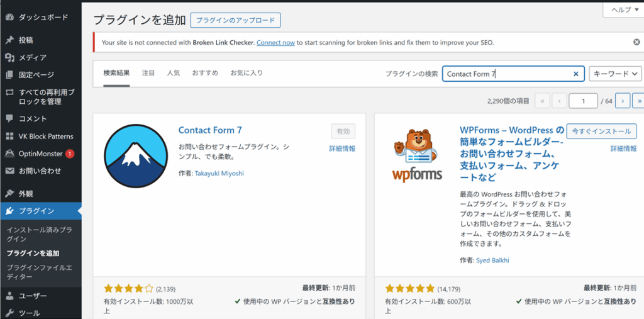Click the paintbrush icon beside 外観
Screen dimensions: 644x319
(10, 194)
